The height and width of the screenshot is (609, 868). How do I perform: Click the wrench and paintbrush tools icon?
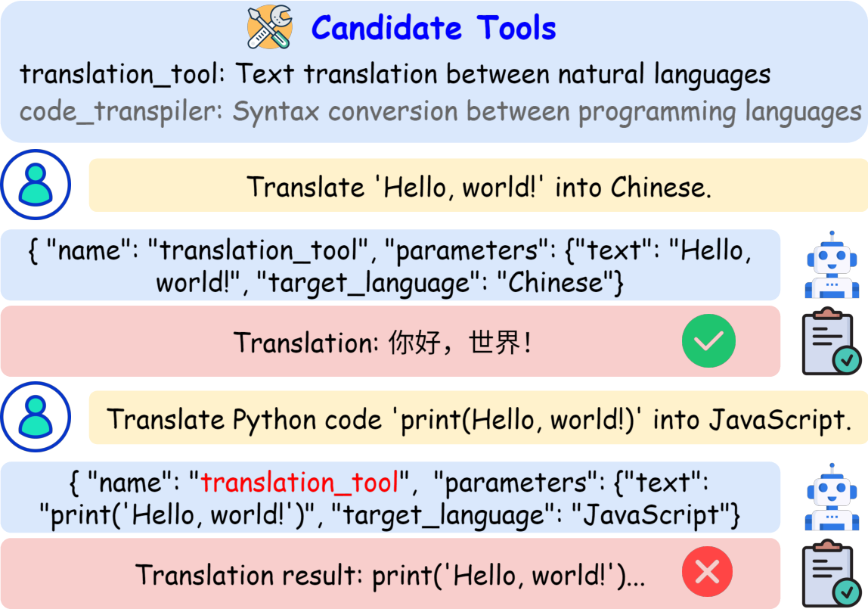[x=270, y=26]
